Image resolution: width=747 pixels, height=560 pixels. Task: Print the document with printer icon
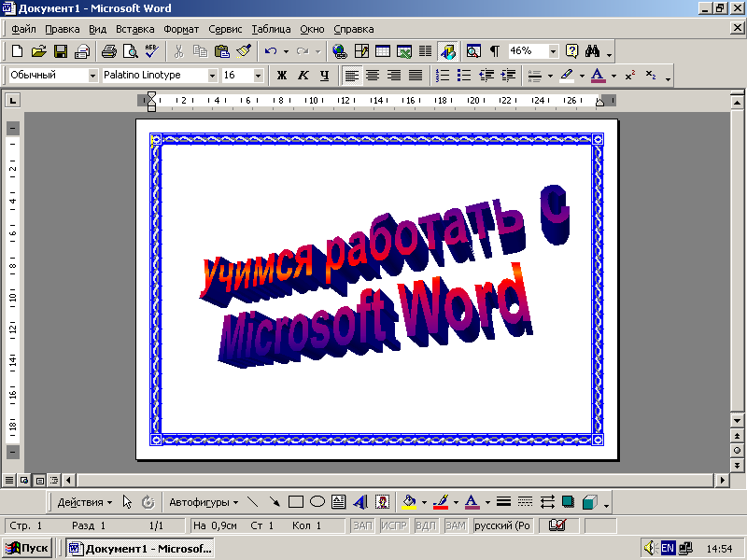click(109, 51)
